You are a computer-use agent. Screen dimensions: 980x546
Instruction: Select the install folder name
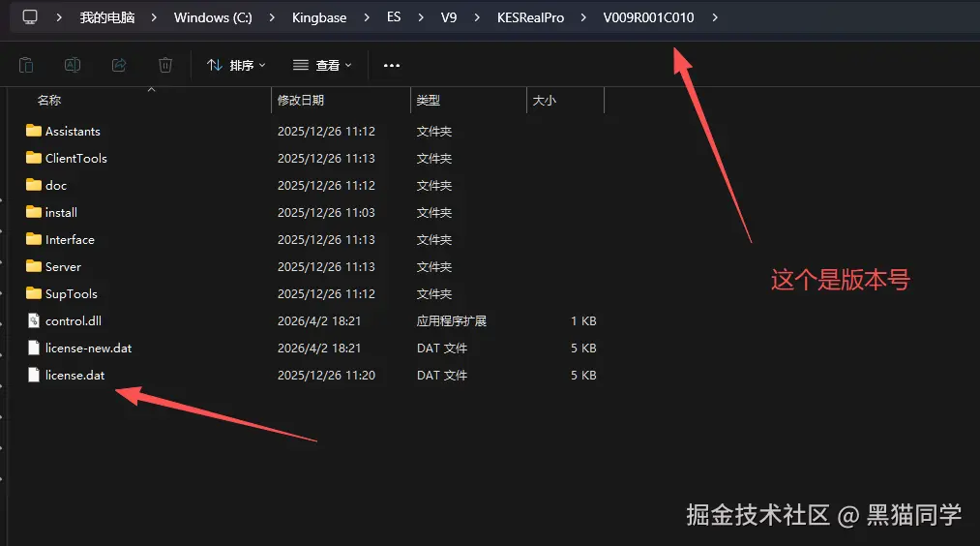61,213
